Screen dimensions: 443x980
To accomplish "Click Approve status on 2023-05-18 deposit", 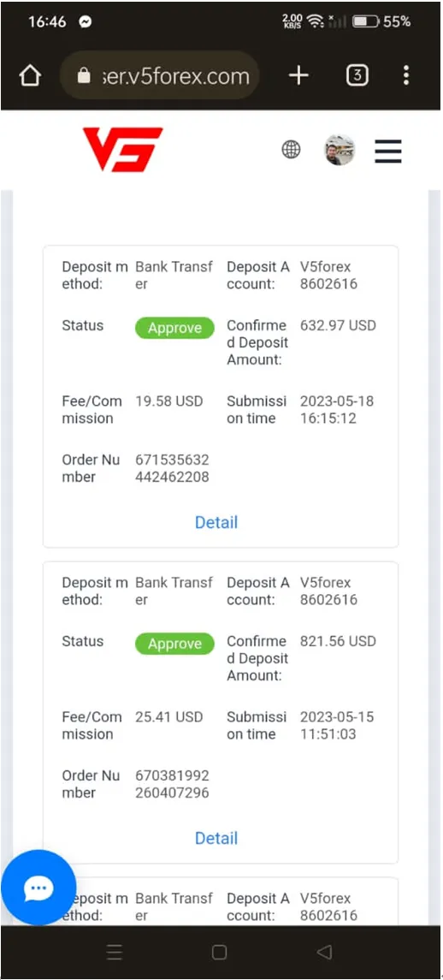I will [x=174, y=328].
